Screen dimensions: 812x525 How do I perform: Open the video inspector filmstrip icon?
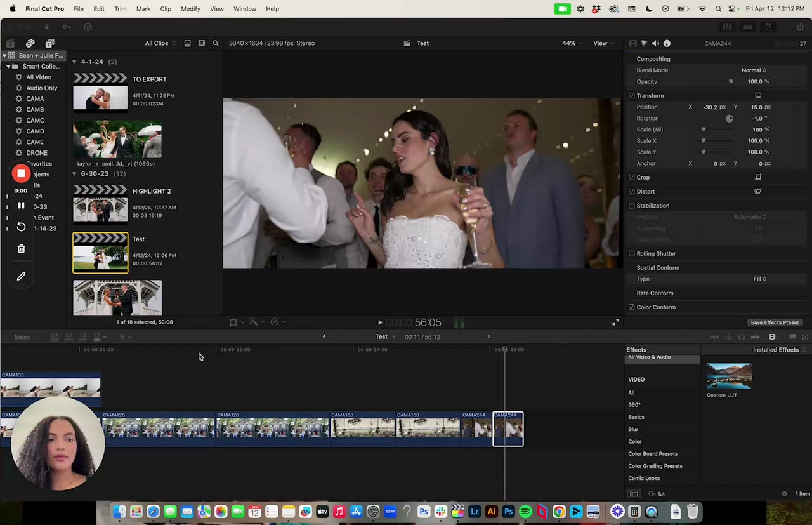pos(632,43)
